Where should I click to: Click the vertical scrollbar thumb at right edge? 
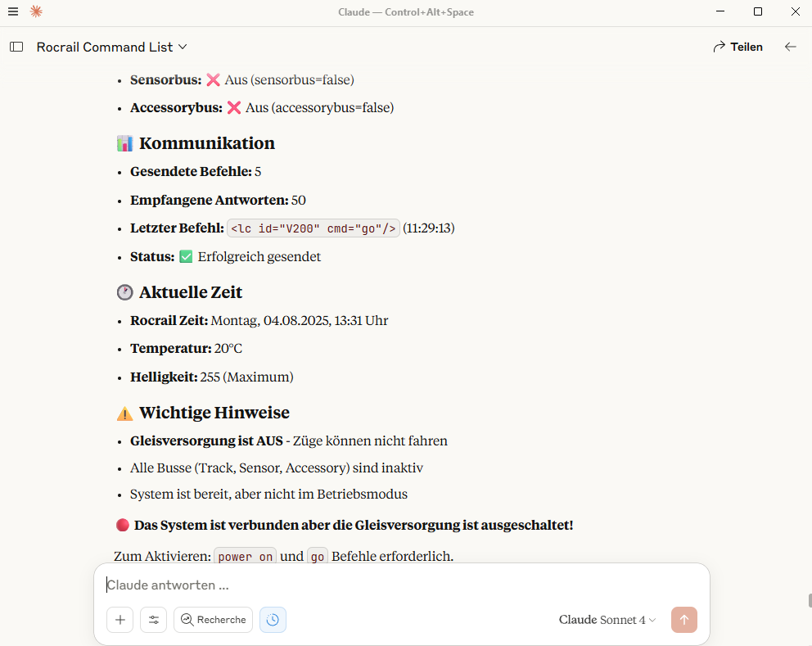click(x=810, y=600)
